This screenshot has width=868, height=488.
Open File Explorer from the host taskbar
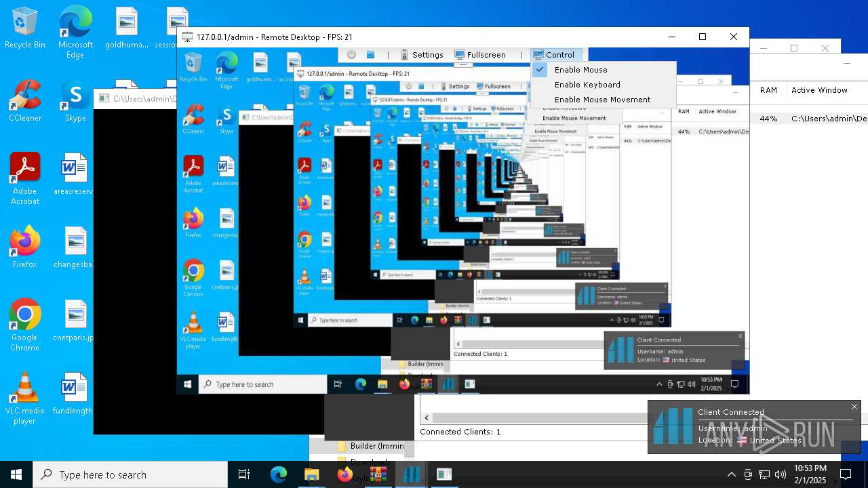pyautogui.click(x=311, y=474)
